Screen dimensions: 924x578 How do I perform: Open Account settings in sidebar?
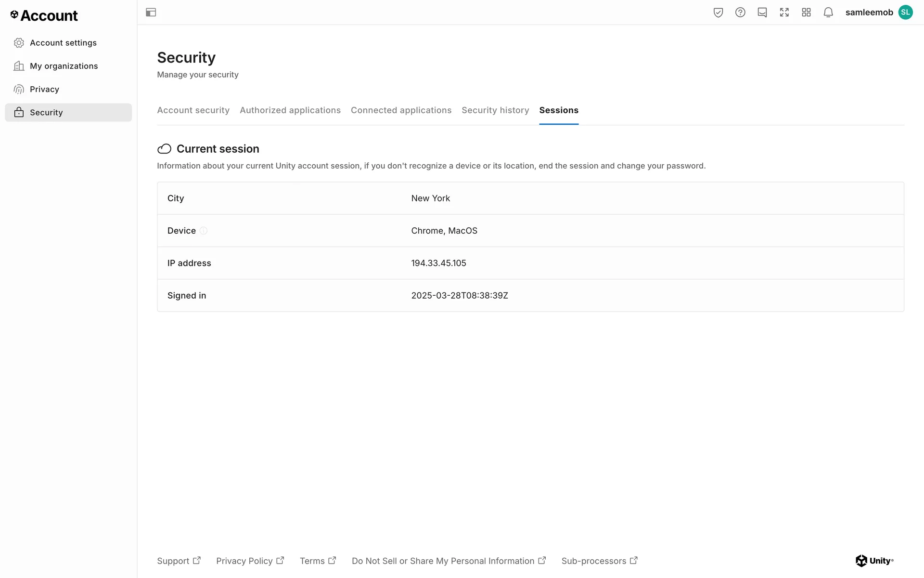[63, 43]
